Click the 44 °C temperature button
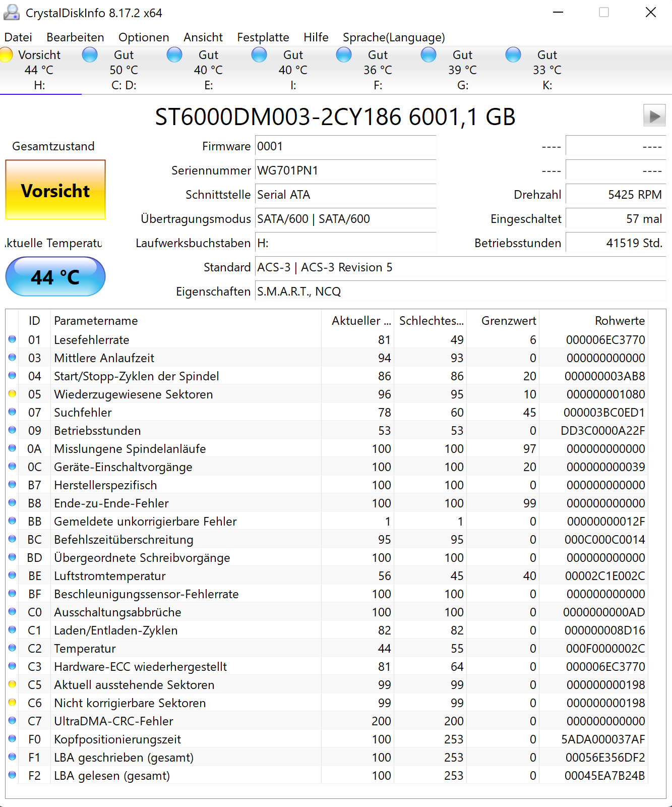The height and width of the screenshot is (807, 672). tap(55, 276)
